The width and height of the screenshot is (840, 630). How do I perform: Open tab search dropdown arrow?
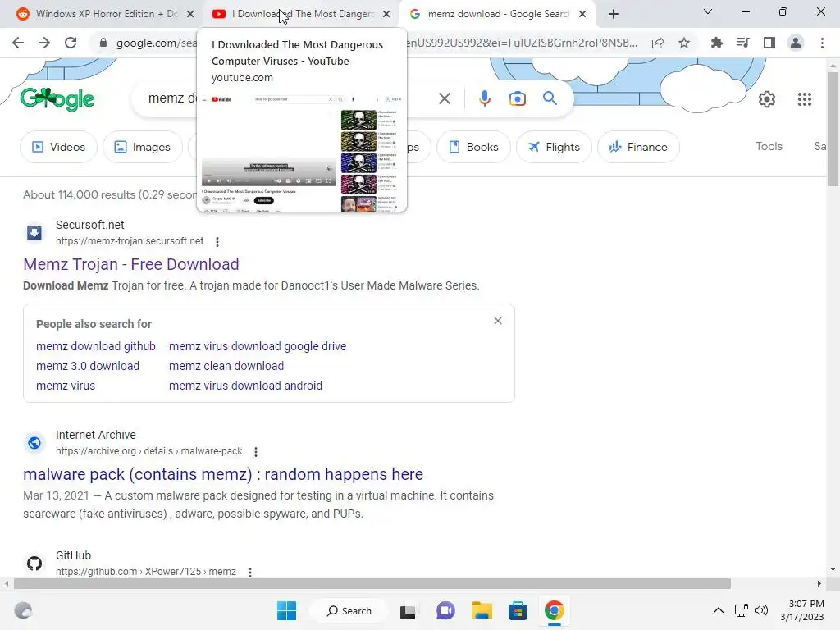click(708, 11)
